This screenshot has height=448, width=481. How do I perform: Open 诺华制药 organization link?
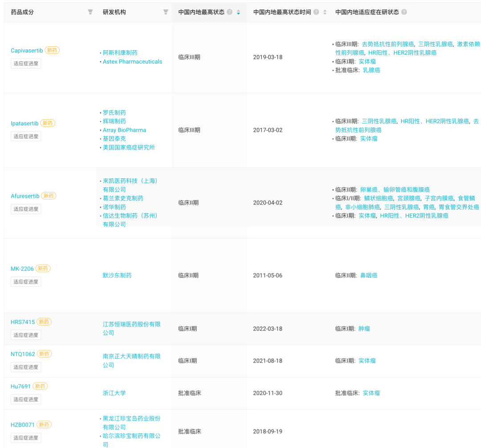(114, 207)
